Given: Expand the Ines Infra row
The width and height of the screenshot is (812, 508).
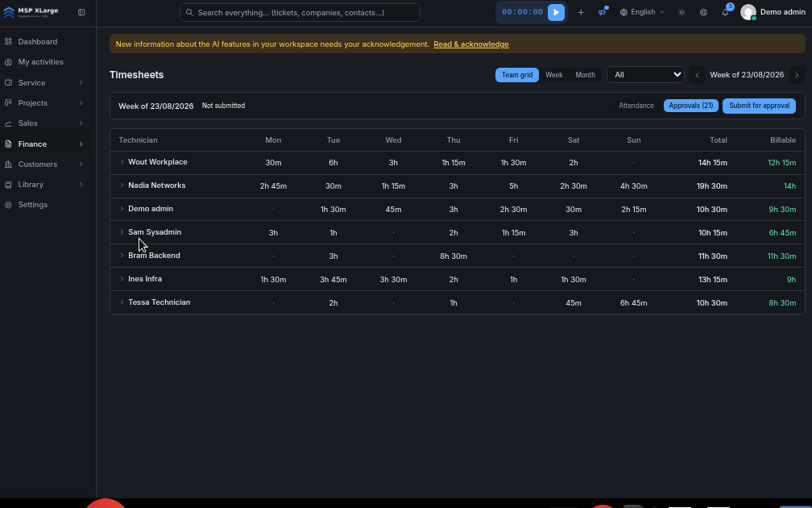Looking at the screenshot, I should 122,279.
